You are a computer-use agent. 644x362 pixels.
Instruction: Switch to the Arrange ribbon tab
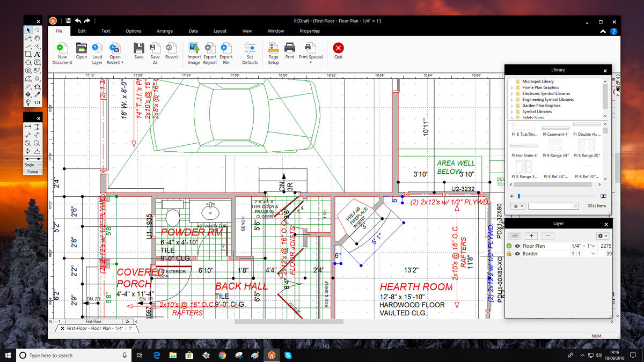coord(165,31)
